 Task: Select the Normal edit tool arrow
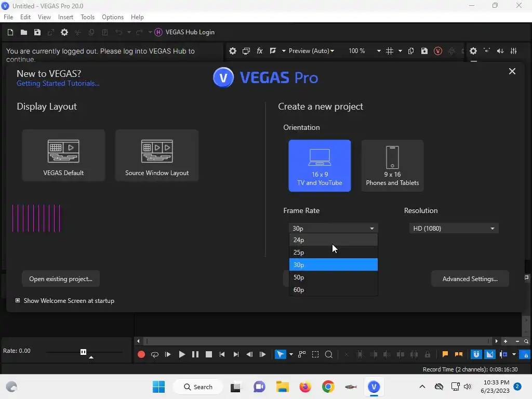[x=280, y=354]
